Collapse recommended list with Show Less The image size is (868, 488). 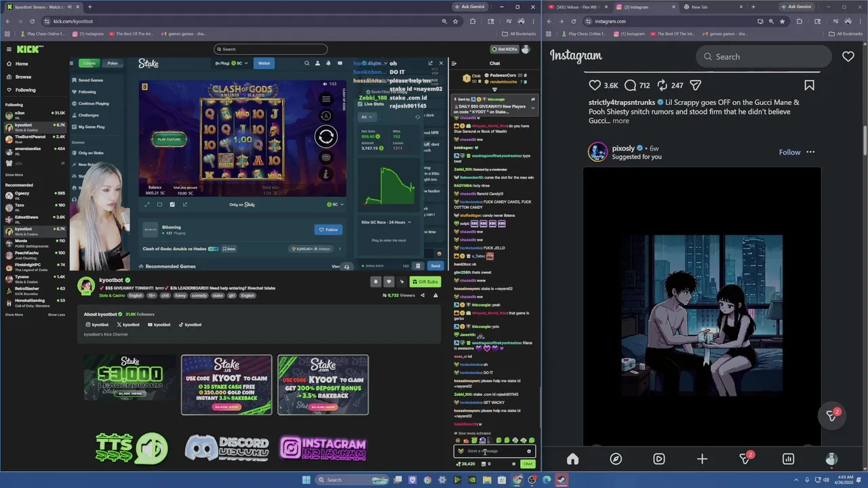pyautogui.click(x=56, y=314)
